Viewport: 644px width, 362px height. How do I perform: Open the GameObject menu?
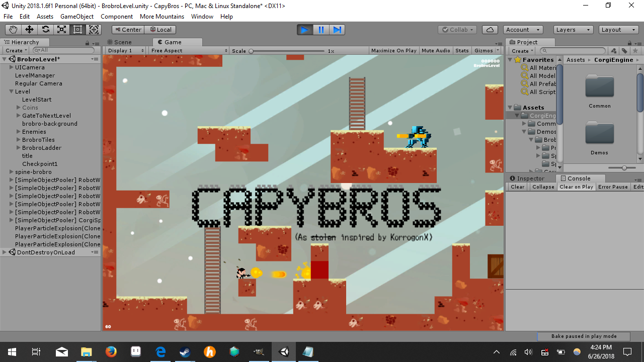tap(76, 16)
